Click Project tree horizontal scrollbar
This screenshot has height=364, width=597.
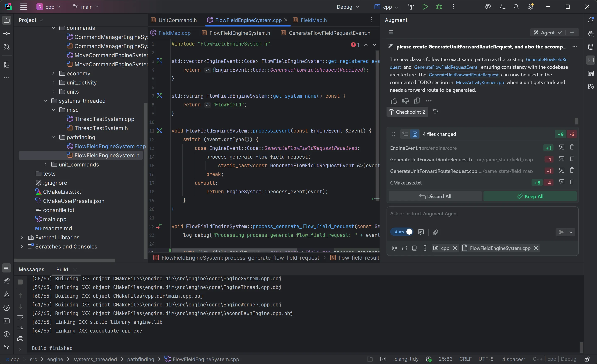coord(64,261)
